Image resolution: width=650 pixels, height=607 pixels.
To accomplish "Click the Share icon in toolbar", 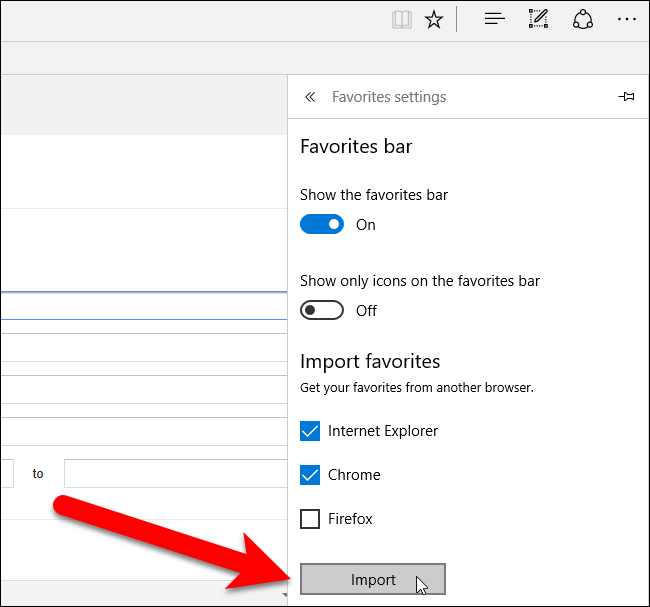I will [x=582, y=19].
